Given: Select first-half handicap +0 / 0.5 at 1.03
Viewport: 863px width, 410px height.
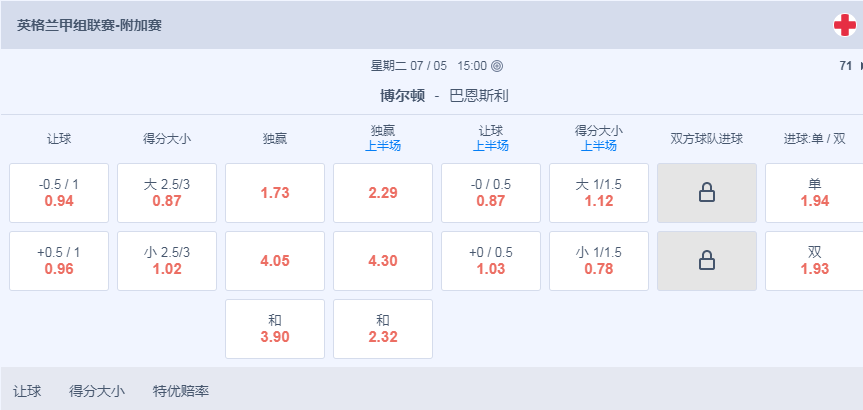Looking at the screenshot, I should tap(491, 261).
